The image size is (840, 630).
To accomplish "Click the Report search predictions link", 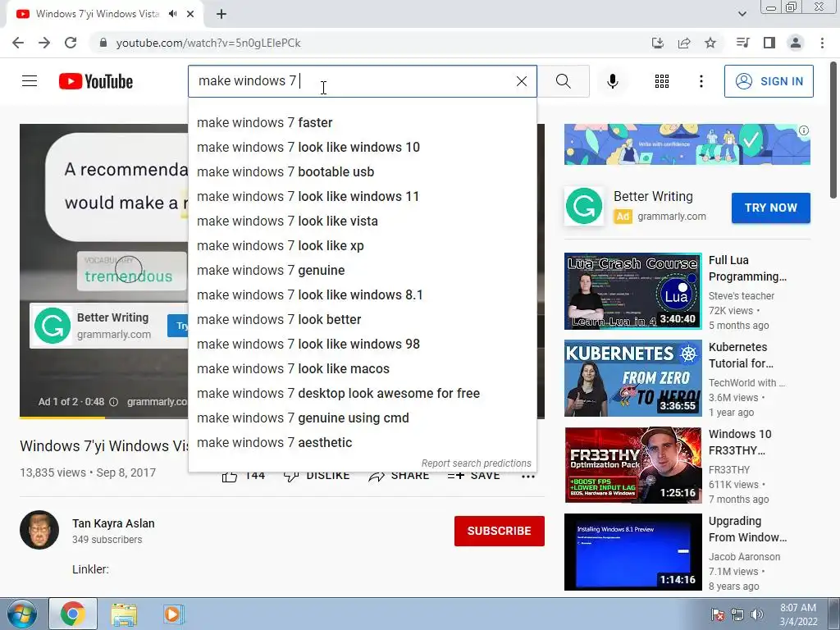I will 477,463.
